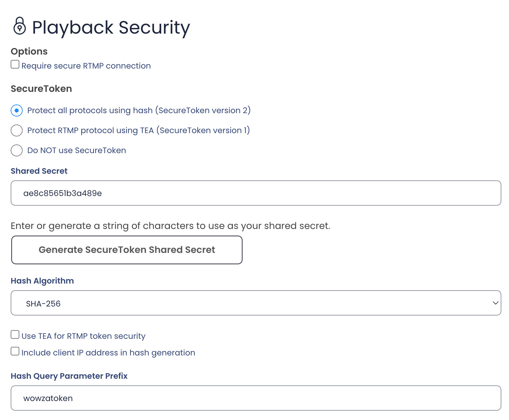Screen dimensions: 509x420
Task: Enable the Require secure RTMP connection checkbox
Action: pos(15,64)
